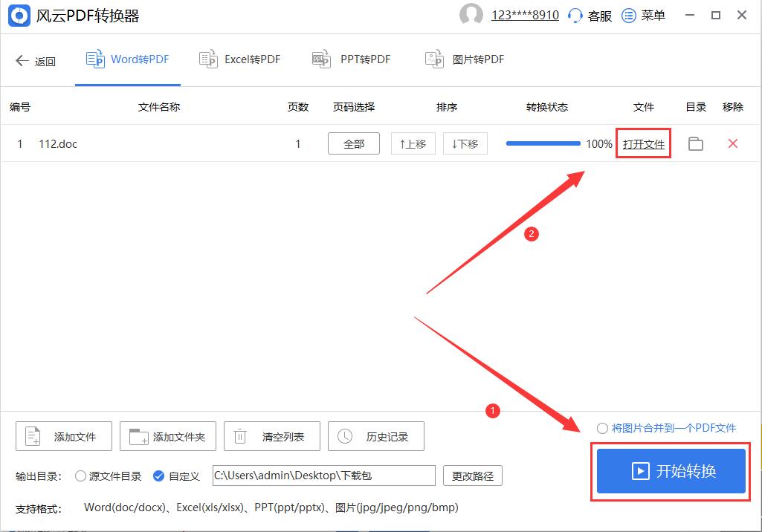Open 历史记录 conversion history
Viewport: 762px width, 532px height.
click(x=344, y=436)
